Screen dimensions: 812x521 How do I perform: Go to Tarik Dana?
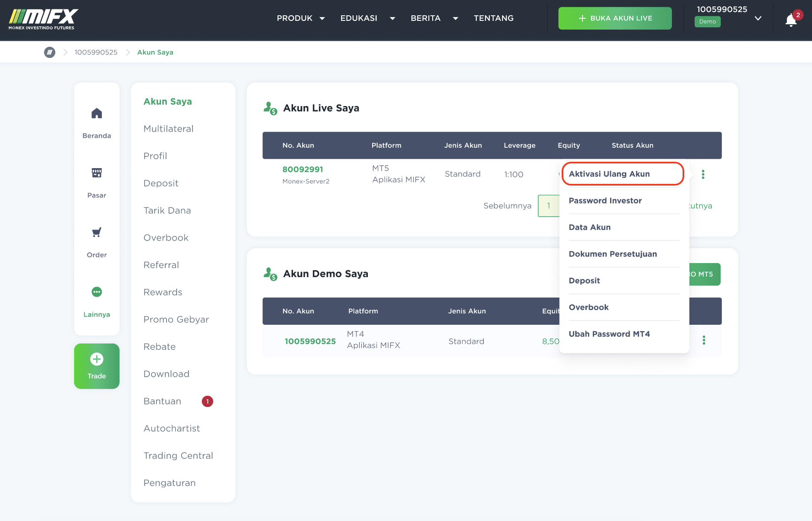[x=167, y=210]
